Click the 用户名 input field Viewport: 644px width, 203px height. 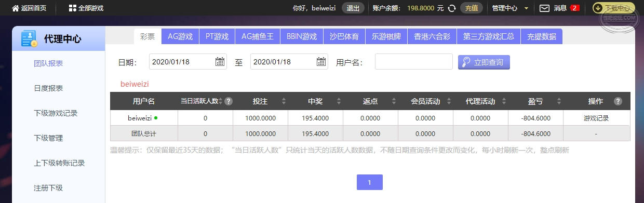click(414, 62)
